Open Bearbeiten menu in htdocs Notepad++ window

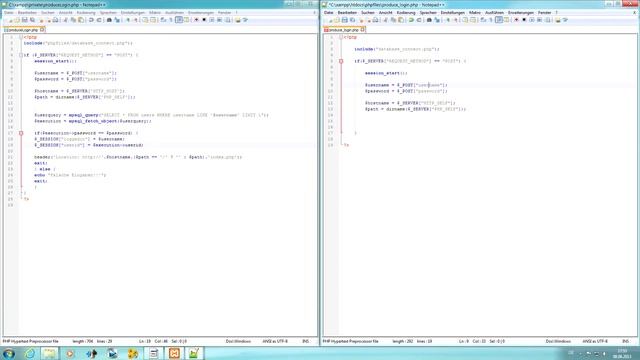click(347, 13)
